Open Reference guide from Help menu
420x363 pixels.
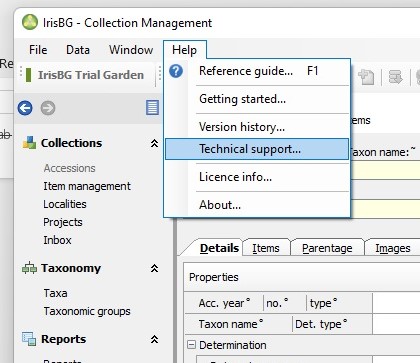257,71
